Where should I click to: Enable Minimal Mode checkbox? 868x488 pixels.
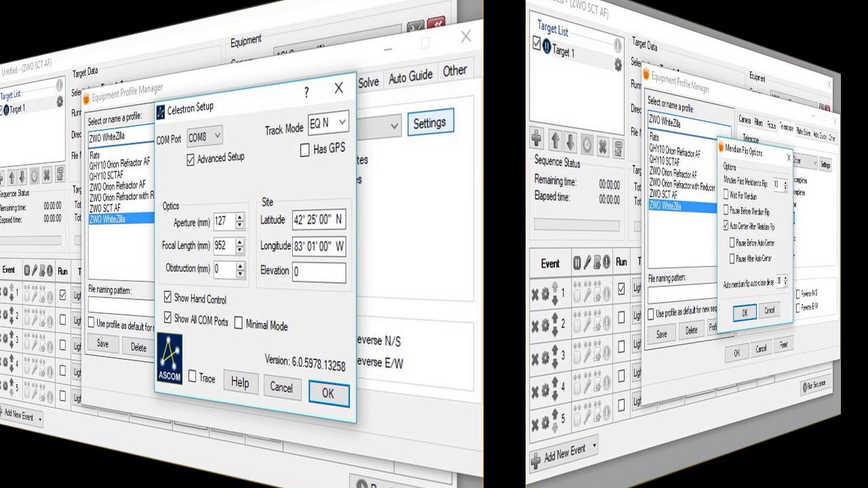238,323
